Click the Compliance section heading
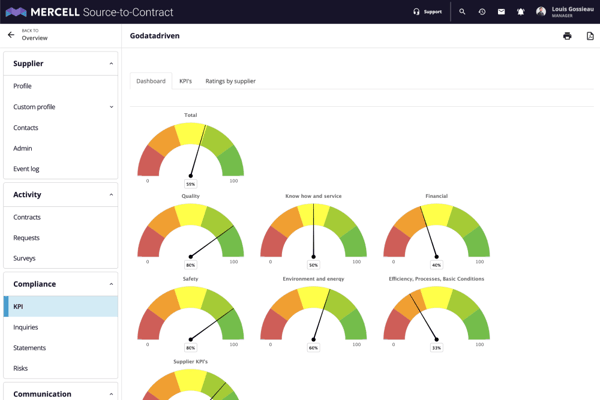Screen dimensions: 600x400 pos(34,284)
